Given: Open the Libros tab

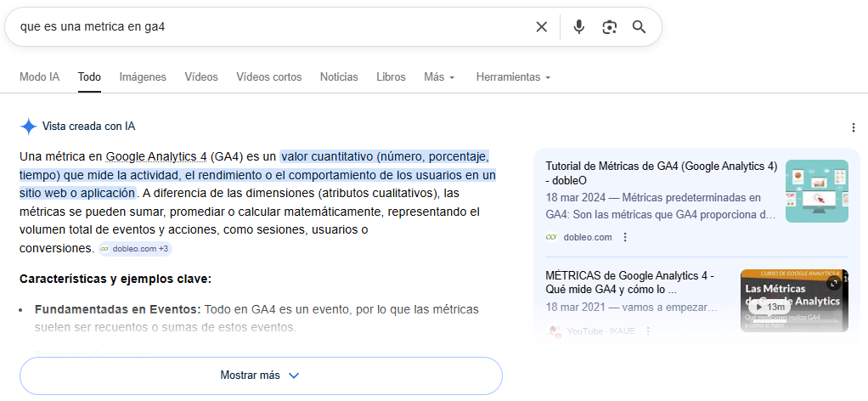Looking at the screenshot, I should tap(391, 77).
